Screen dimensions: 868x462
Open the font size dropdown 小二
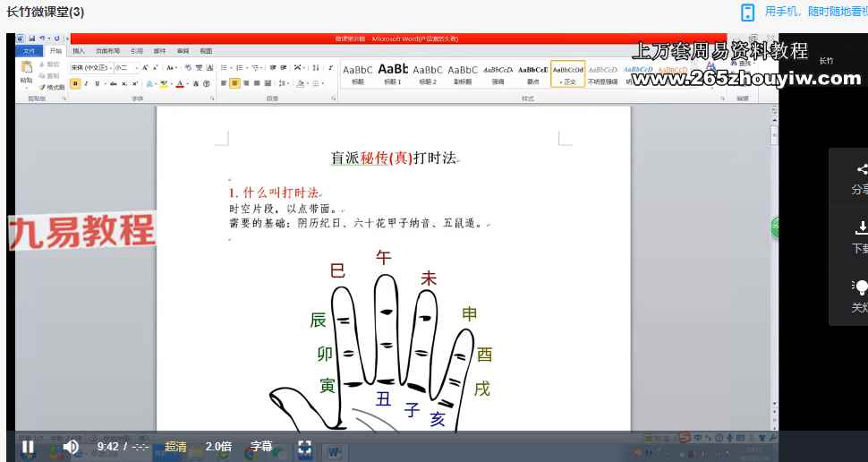point(125,67)
